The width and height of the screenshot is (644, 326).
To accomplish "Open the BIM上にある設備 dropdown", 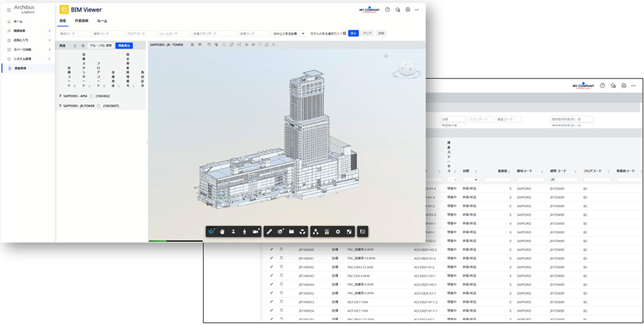I will pos(289,33).
